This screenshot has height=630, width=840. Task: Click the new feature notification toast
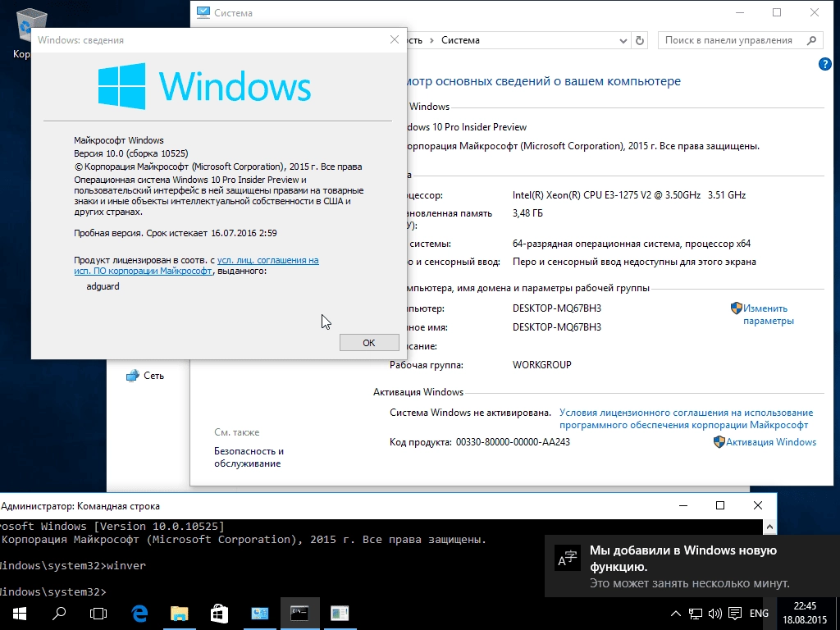692,566
